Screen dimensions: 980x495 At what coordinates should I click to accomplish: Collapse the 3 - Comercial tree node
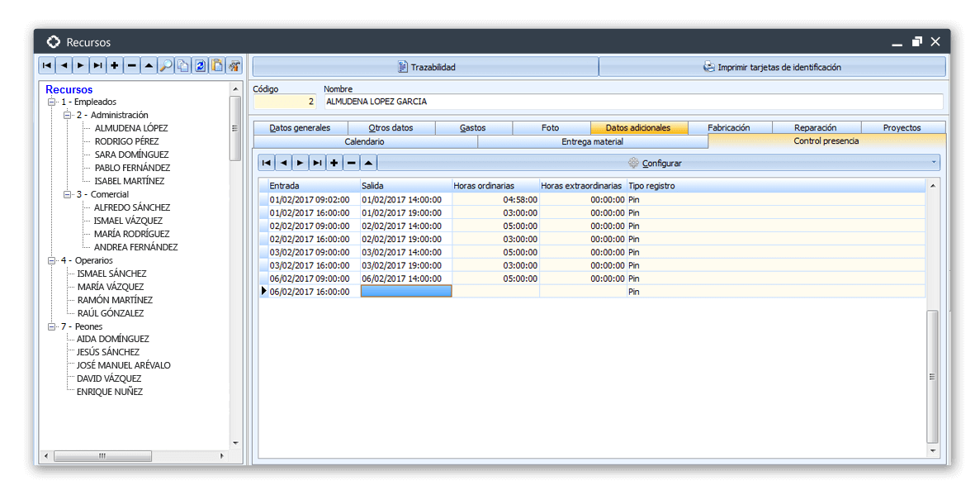(68, 195)
